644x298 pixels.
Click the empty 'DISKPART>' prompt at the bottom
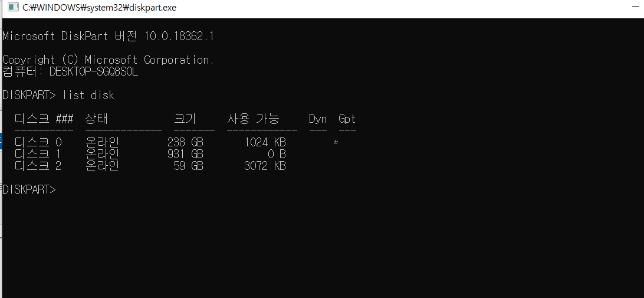[x=29, y=190]
